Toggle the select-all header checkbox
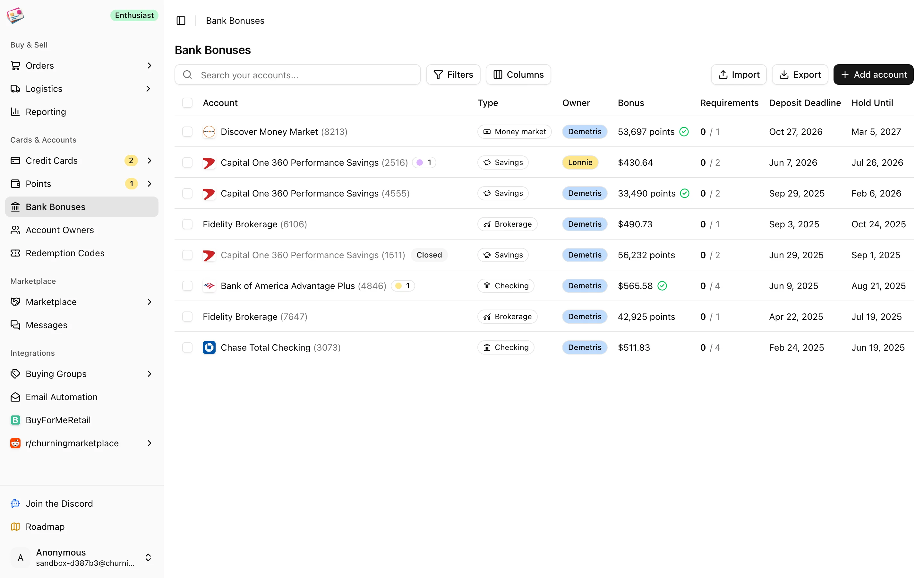Screen dimensions: 924x578 click(187, 102)
